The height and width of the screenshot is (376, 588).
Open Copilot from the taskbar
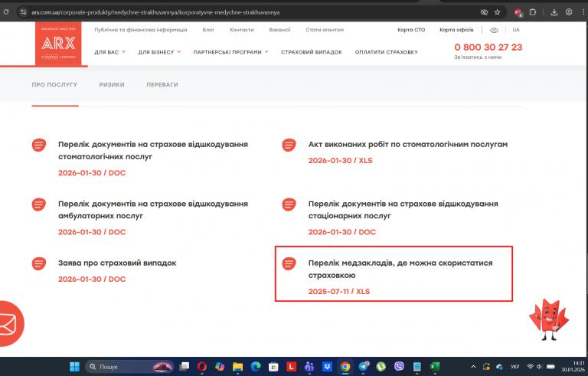coord(220,367)
